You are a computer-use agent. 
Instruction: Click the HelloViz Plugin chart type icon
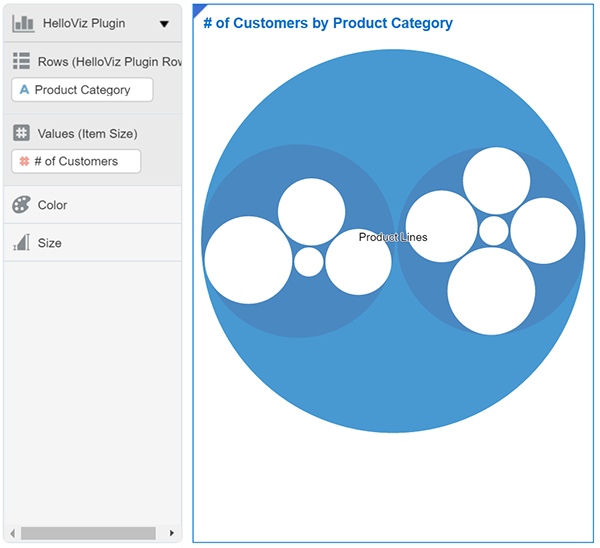[21, 23]
